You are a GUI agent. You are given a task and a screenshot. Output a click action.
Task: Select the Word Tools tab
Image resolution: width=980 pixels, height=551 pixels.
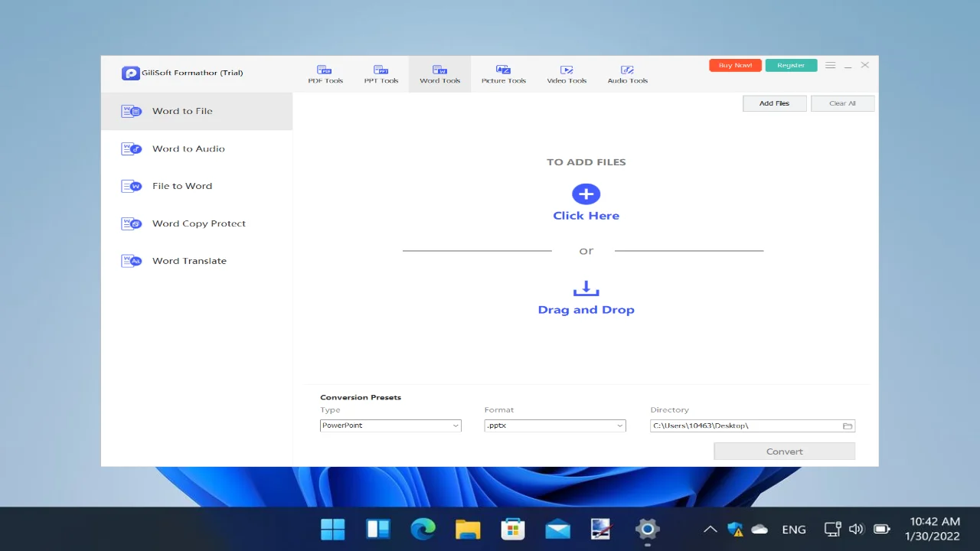tap(439, 74)
